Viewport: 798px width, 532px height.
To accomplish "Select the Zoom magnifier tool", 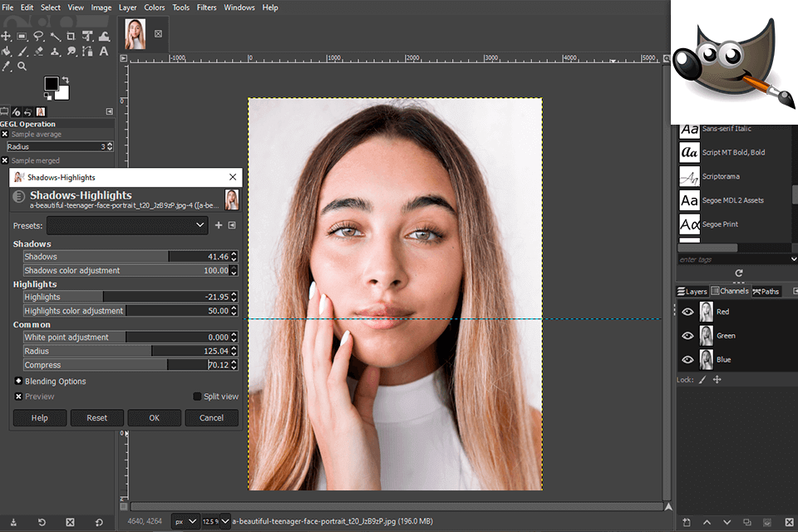I will coord(22,66).
